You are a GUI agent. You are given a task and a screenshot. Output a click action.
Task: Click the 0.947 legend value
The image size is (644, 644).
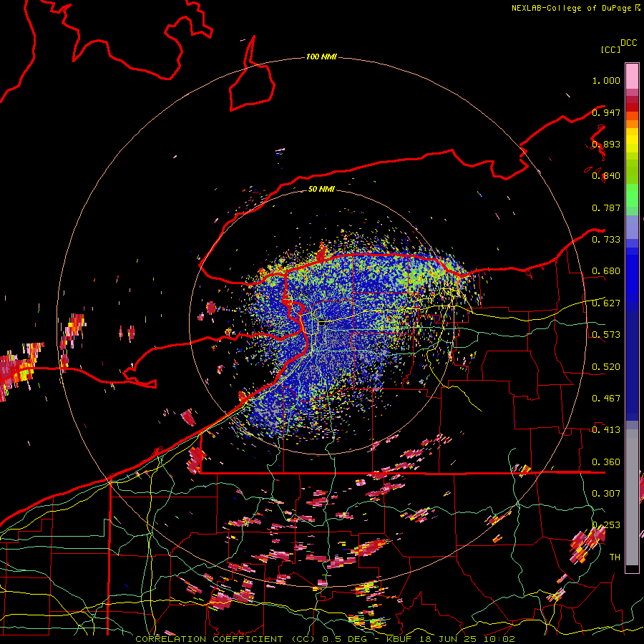[606, 112]
